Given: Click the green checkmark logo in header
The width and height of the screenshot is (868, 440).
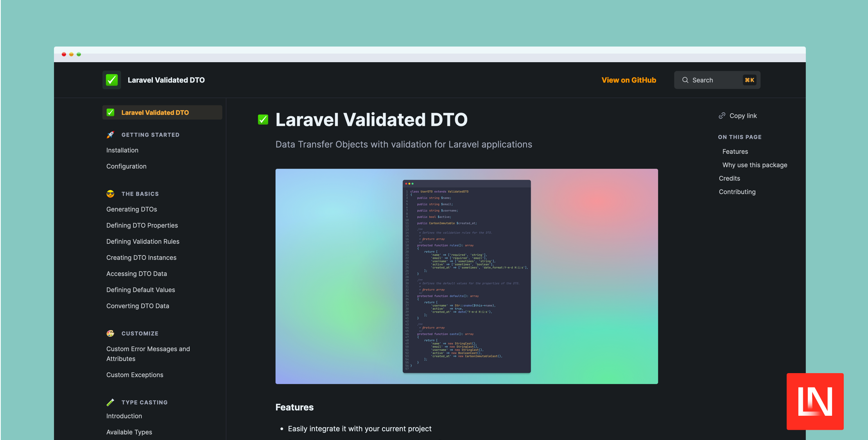Looking at the screenshot, I should tap(112, 80).
